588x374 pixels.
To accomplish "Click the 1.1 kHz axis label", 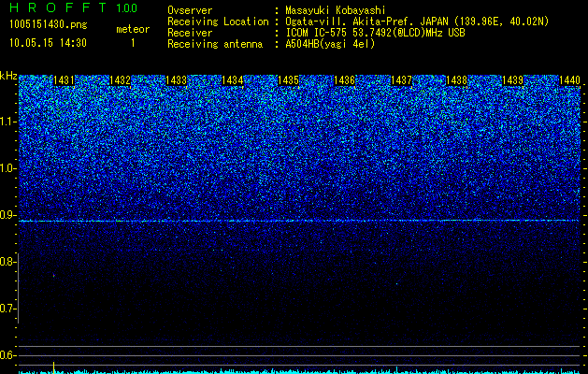I will [8, 122].
